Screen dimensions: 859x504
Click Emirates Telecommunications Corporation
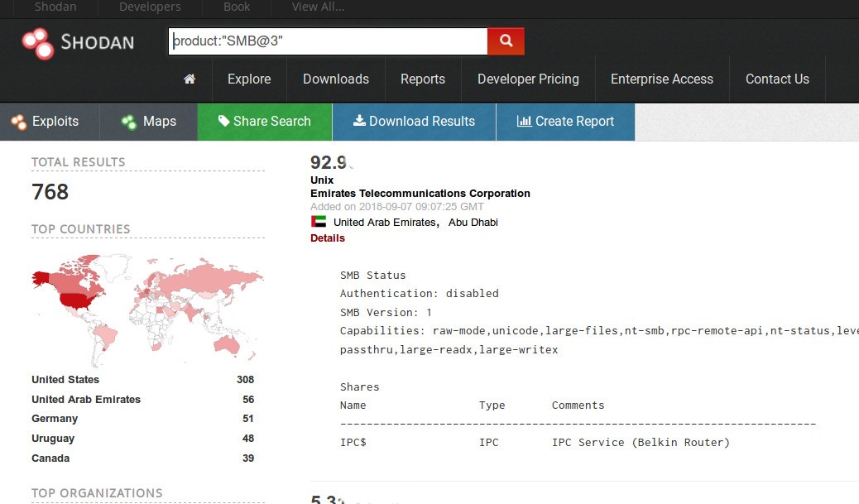coord(420,194)
